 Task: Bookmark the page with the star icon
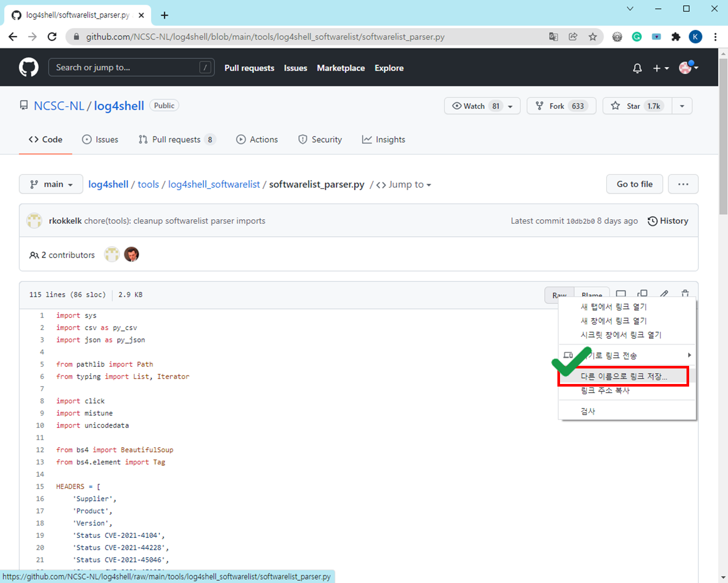click(x=593, y=36)
